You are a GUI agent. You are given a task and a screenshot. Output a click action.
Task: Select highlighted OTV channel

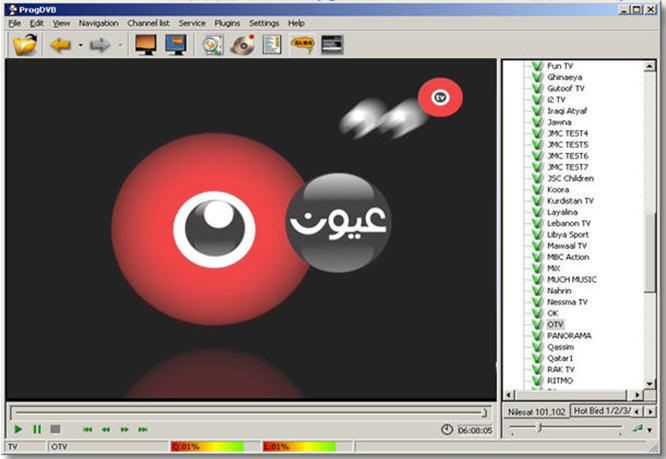555,324
